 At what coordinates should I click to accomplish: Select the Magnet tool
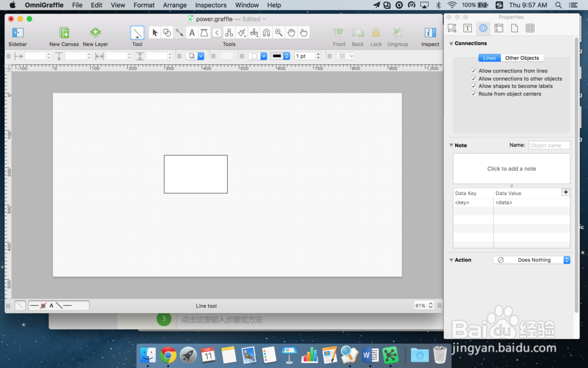pyautogui.click(x=266, y=33)
